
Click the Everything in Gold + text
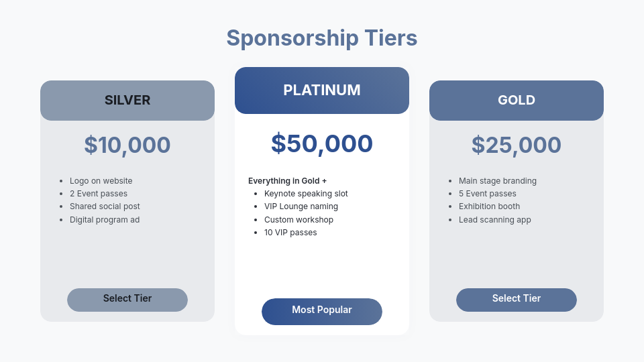click(287, 181)
